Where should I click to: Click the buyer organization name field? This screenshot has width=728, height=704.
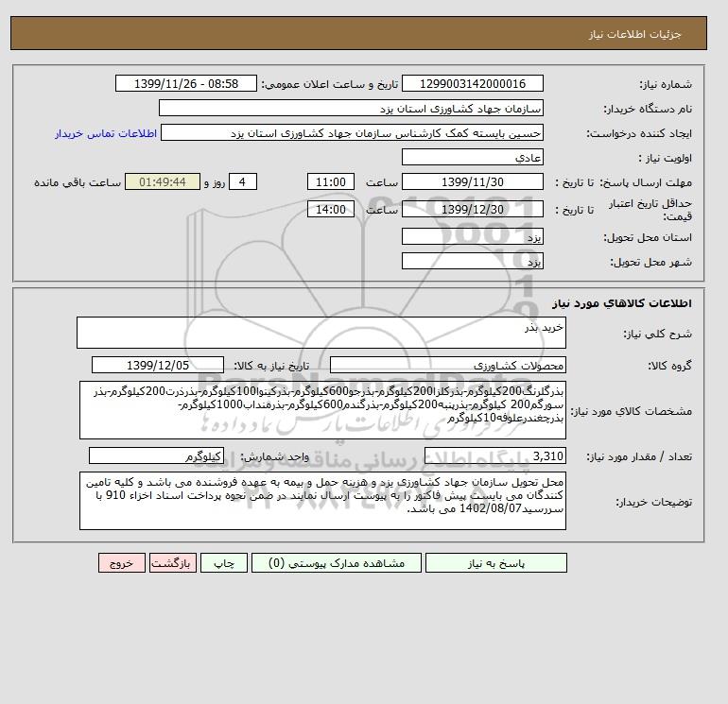351,109
